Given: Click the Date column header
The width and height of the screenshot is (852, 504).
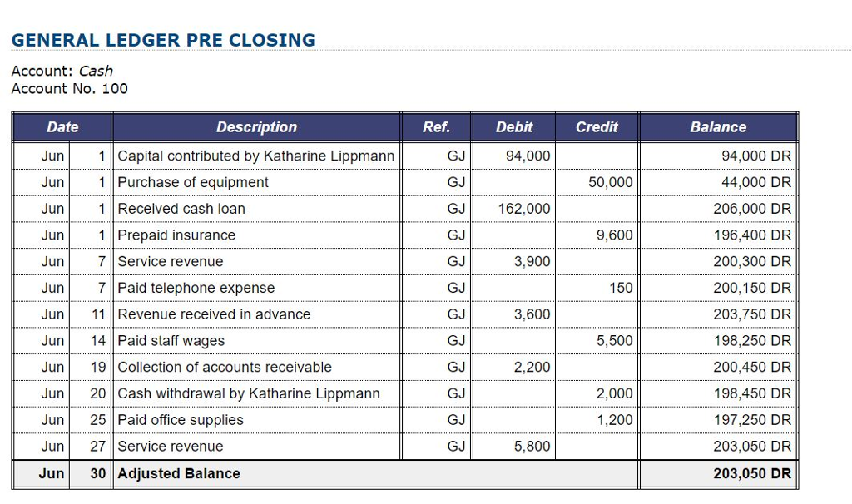Looking at the screenshot, I should pos(62,127).
